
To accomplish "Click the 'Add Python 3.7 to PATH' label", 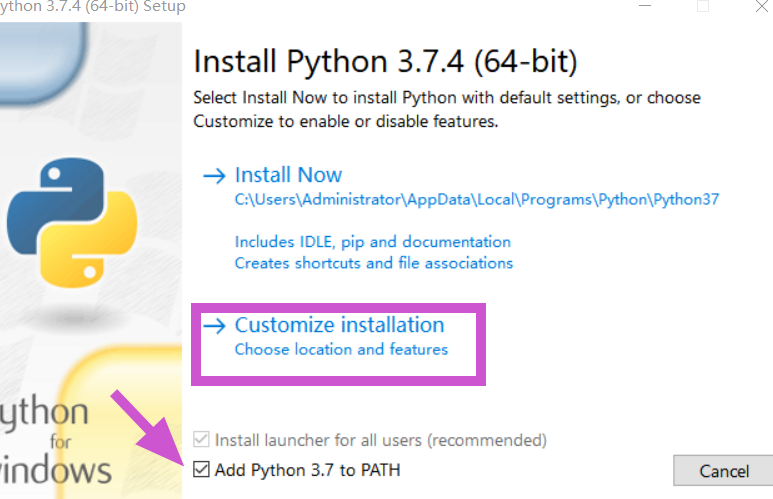I will click(308, 469).
